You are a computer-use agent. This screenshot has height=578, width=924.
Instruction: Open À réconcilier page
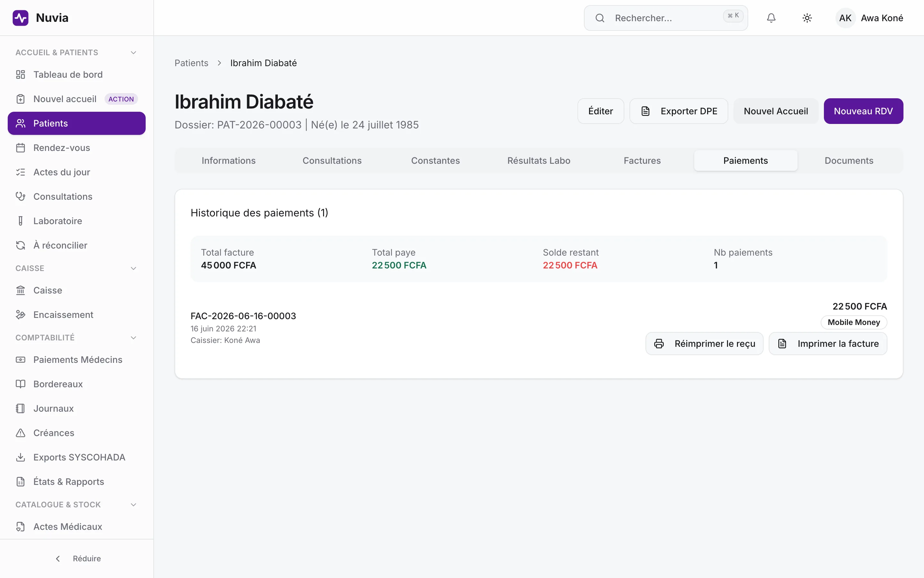(x=76, y=245)
